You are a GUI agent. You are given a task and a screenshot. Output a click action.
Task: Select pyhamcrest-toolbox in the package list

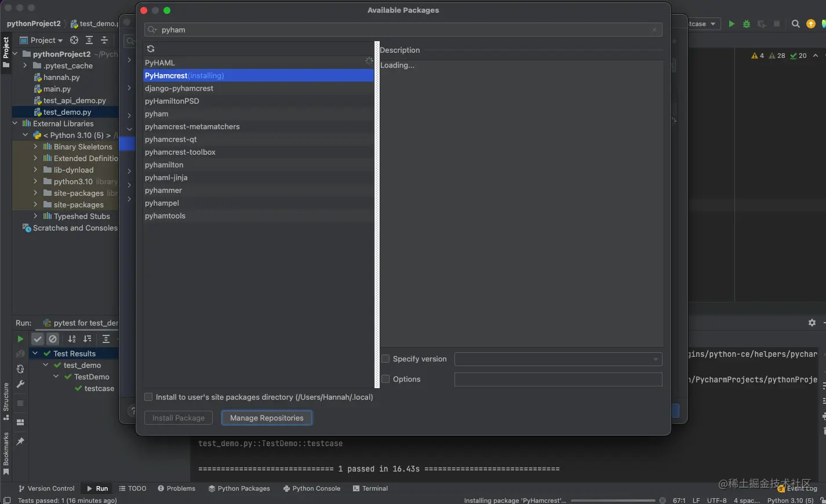259,152
